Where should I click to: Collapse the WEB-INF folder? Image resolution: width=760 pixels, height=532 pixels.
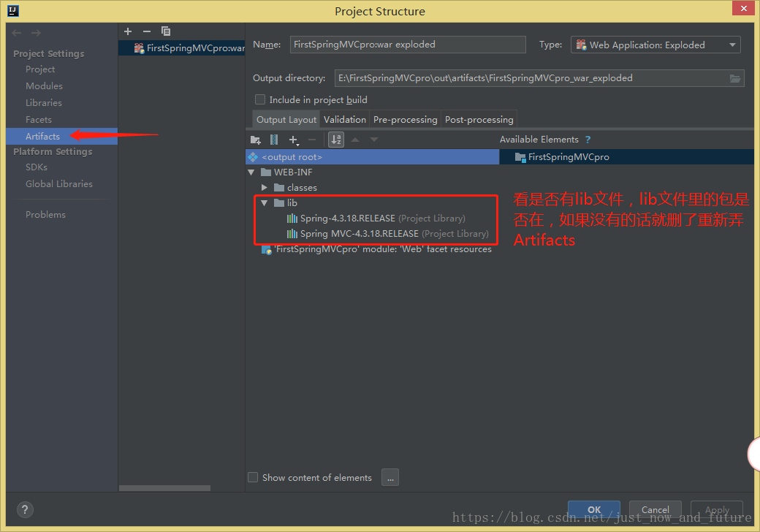[251, 172]
